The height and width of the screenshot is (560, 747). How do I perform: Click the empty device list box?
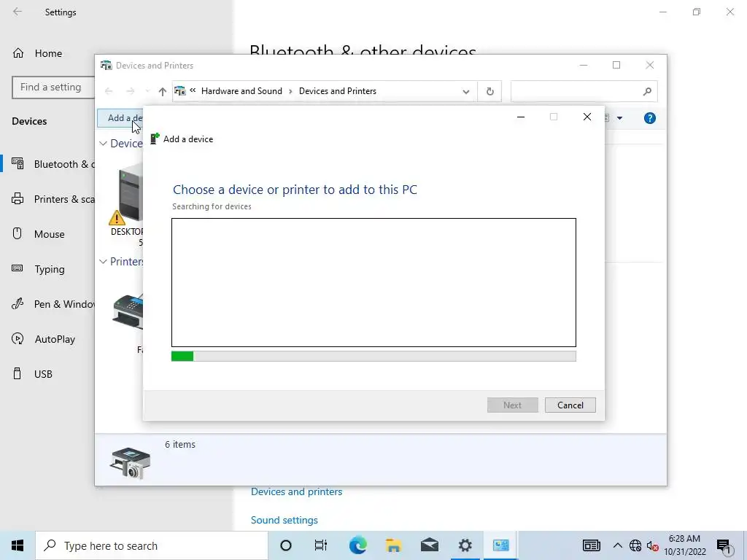(x=373, y=282)
